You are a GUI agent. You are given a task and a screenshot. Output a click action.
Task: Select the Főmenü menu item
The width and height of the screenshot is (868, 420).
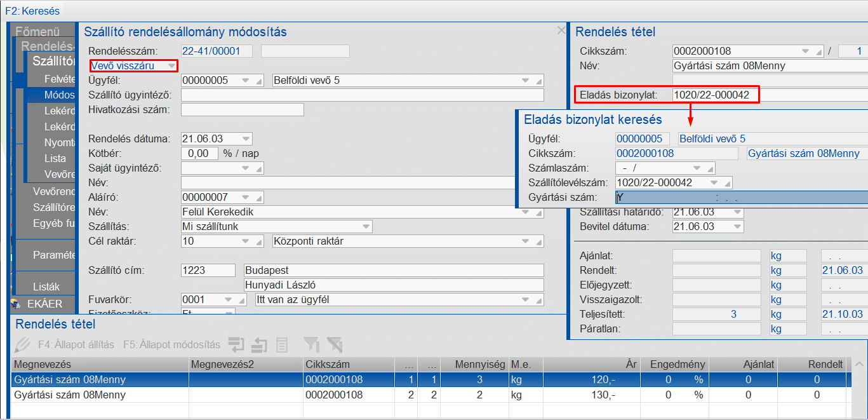pos(37,31)
